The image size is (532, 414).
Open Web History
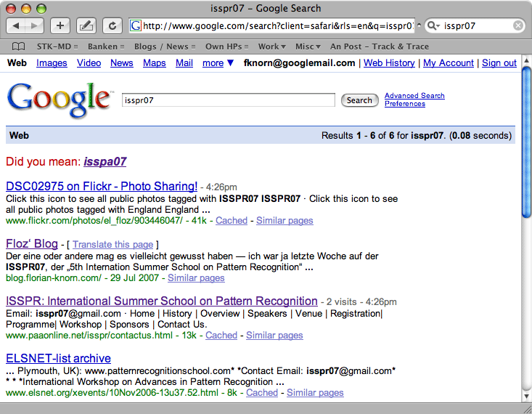[x=389, y=63]
